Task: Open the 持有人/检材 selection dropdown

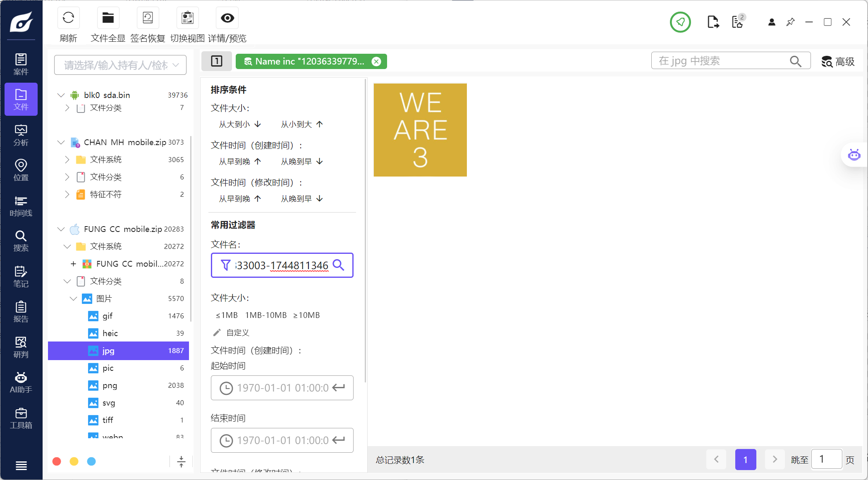Action: click(x=120, y=65)
